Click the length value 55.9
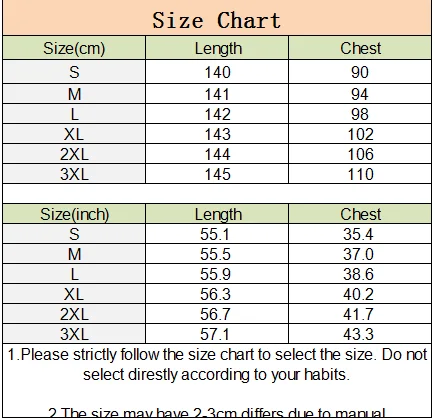This screenshot has width=435, height=420. pos(215,274)
